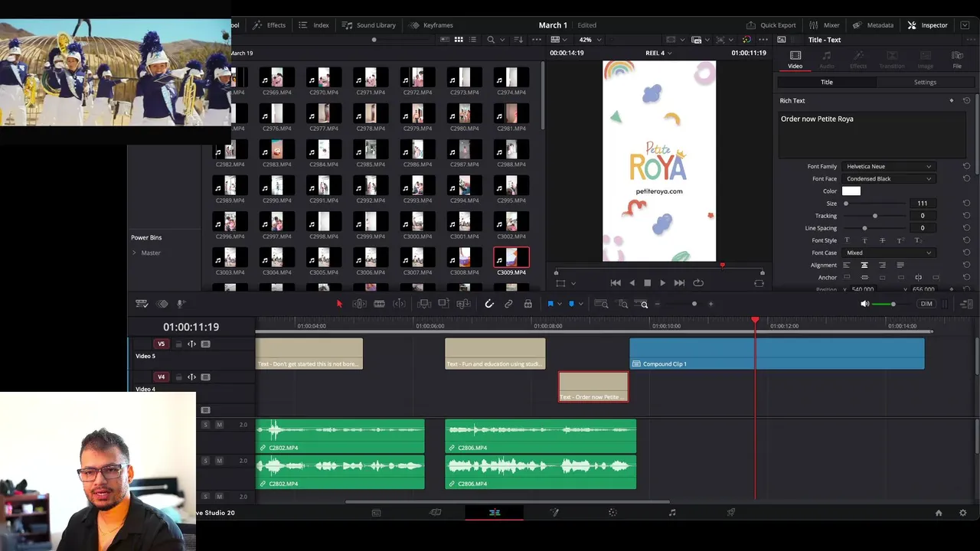Toggle the Inspector panel
Viewport: 980px width, 551px height.
pyautogui.click(x=927, y=25)
